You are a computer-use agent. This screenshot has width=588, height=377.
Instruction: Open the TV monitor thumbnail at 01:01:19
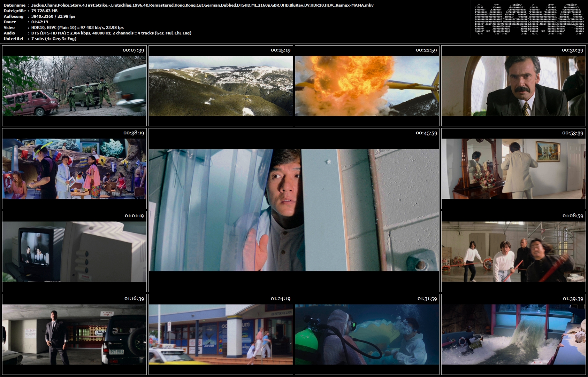click(x=74, y=251)
